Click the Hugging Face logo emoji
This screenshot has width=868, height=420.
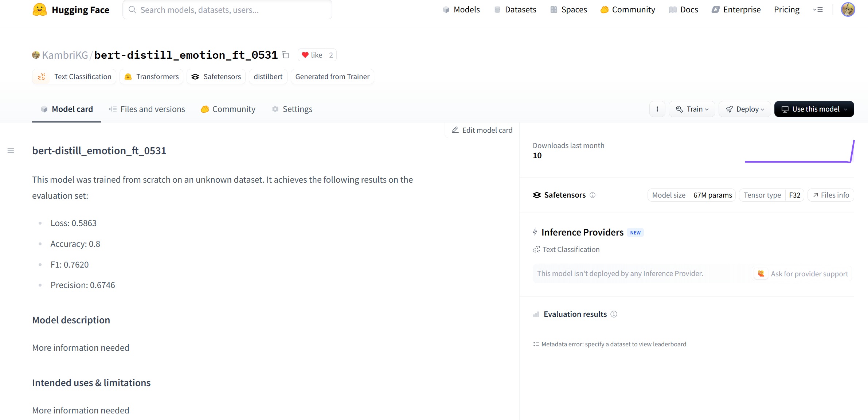[40, 10]
